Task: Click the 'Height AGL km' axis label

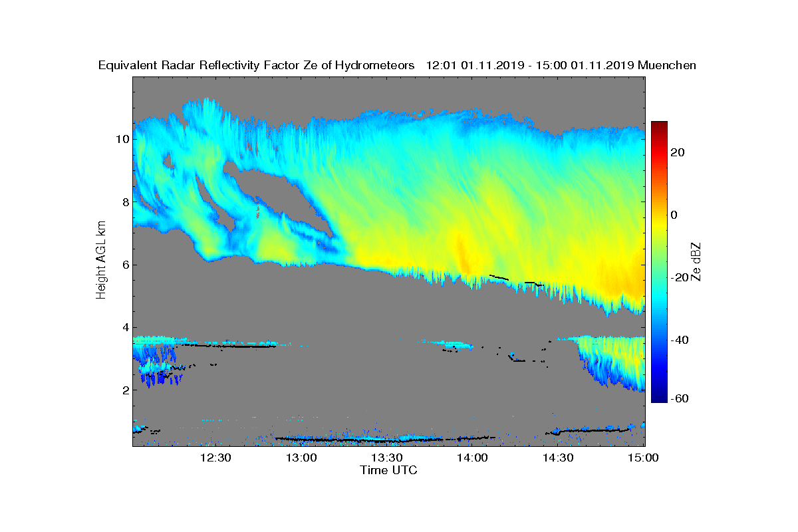Action: coord(101,261)
